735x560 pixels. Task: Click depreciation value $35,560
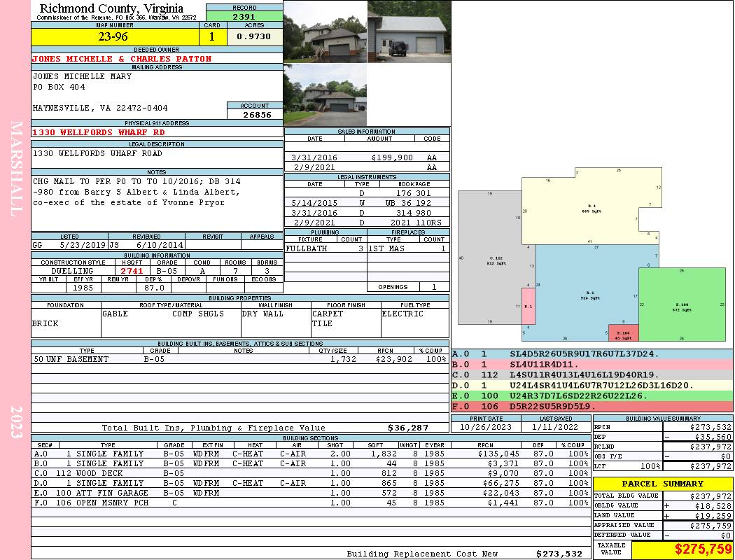click(713, 437)
